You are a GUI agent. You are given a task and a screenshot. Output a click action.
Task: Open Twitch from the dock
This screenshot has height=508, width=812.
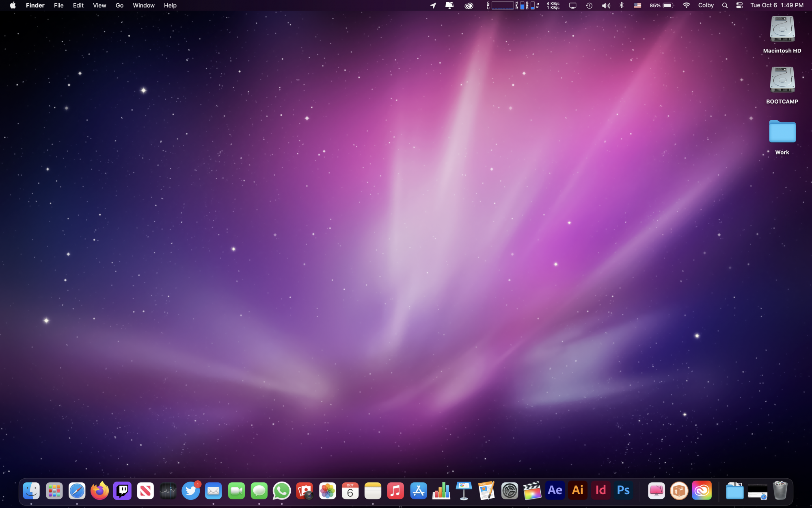pos(122,491)
